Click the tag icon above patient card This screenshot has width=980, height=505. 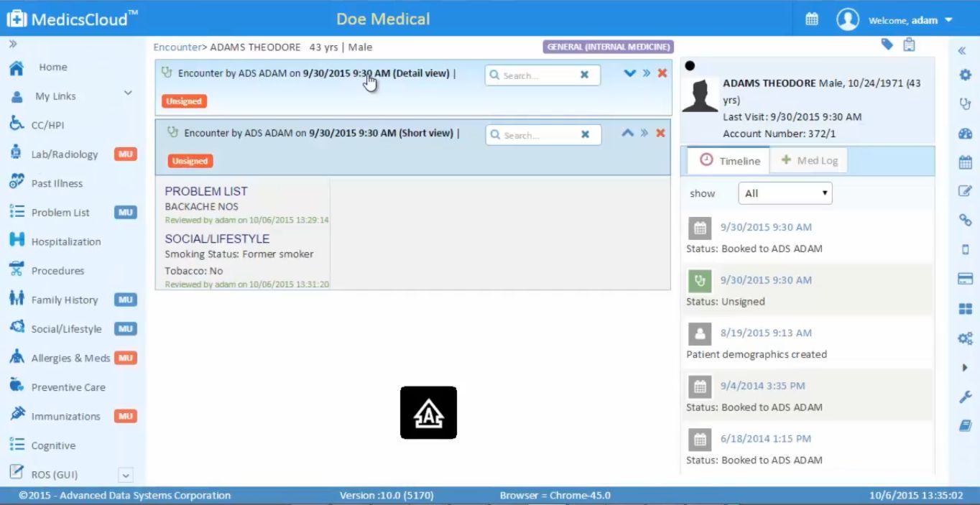tap(887, 45)
